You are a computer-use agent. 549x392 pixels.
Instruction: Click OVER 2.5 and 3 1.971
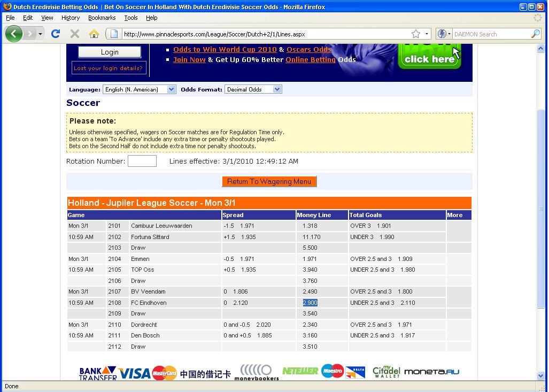381,325
